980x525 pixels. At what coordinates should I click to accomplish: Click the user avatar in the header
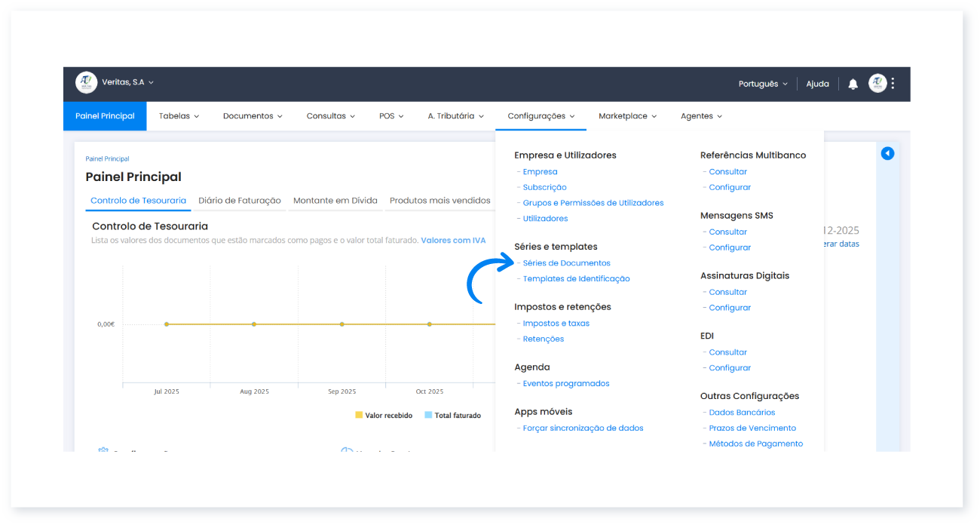877,84
